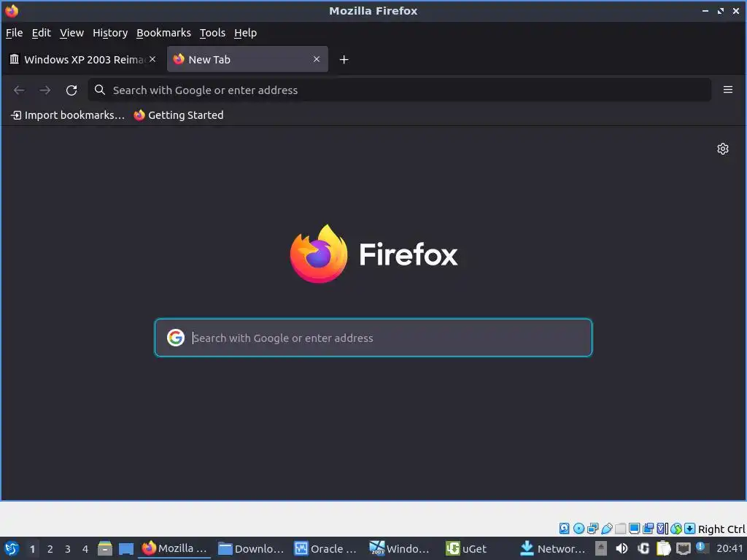Click the magnifier icon in address bar

coord(99,90)
